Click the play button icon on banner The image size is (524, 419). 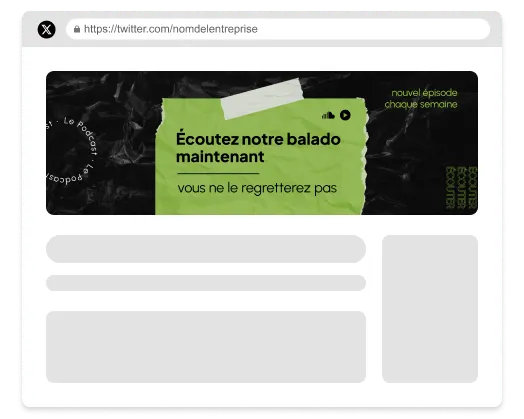coord(345,115)
